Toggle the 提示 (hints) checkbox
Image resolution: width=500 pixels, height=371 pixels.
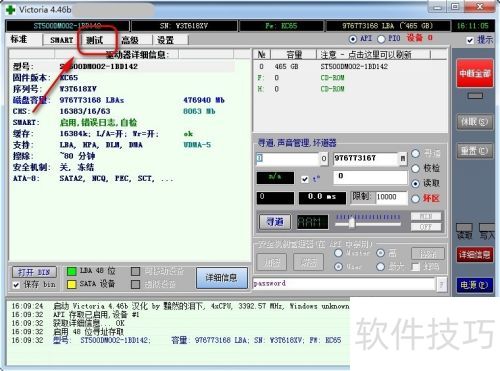point(470,40)
